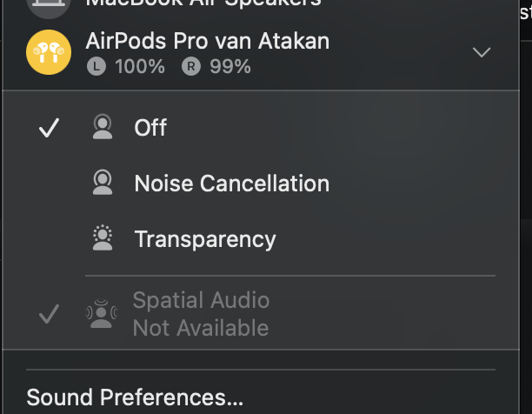Click the right AirPod R battery badge
Screen dimensions: 532x414
pyautogui.click(x=191, y=66)
